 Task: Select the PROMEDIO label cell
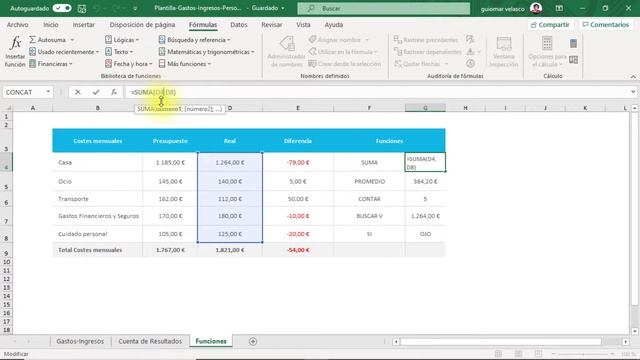pyautogui.click(x=369, y=181)
